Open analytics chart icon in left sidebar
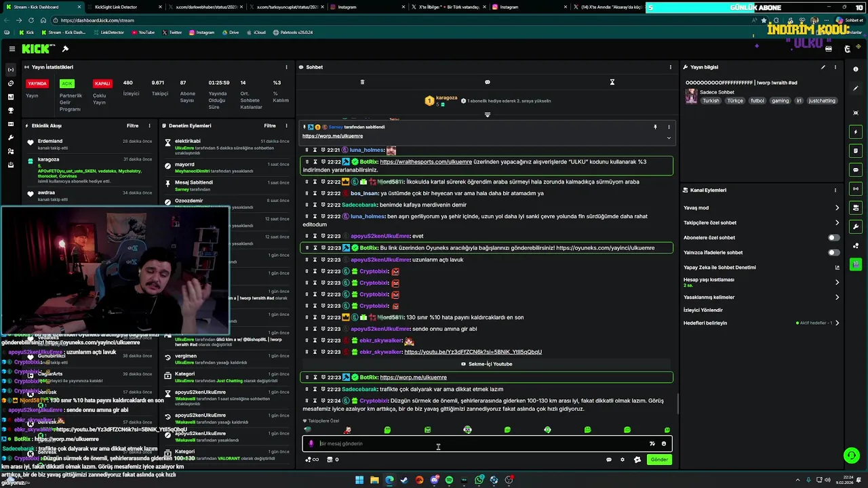868x488 pixels. click(x=10, y=97)
